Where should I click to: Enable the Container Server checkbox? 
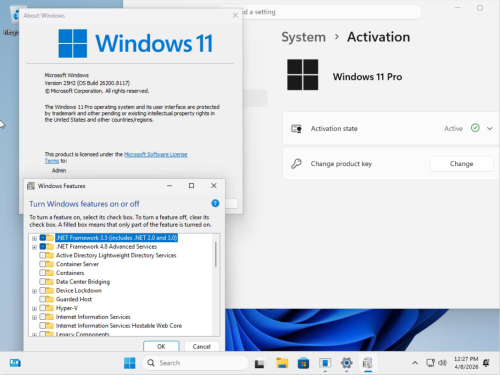click(43, 264)
